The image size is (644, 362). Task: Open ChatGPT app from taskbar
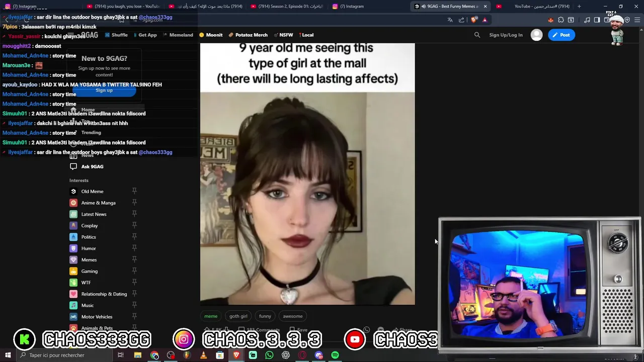pos(286,355)
